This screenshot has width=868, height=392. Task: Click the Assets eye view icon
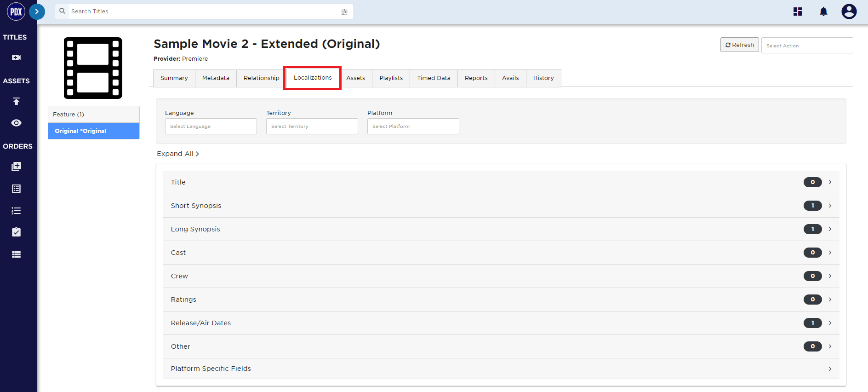pos(16,123)
